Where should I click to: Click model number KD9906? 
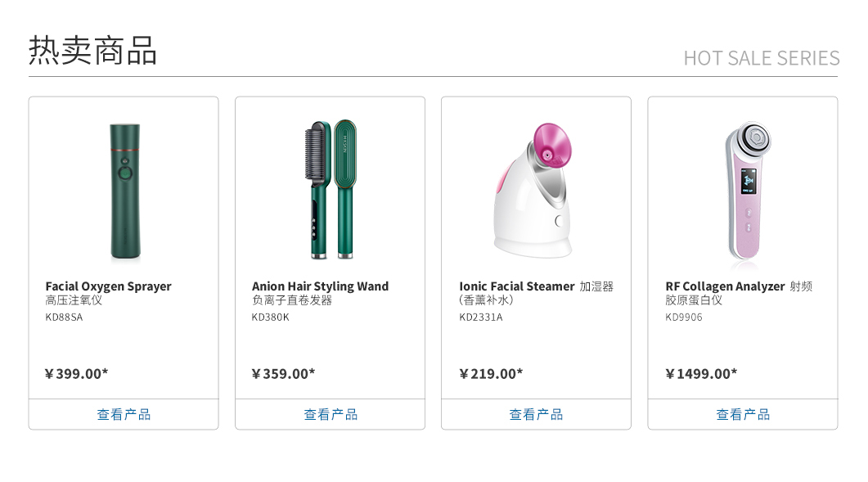pos(684,318)
